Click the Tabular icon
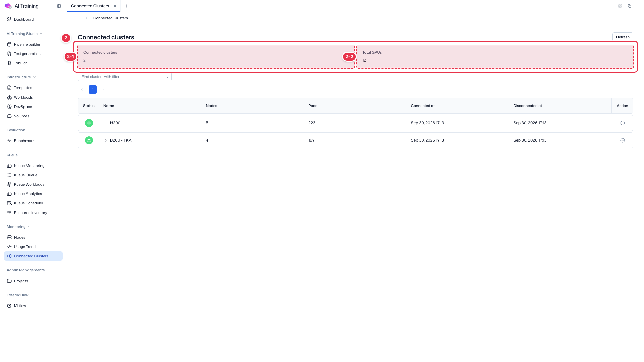The height and width of the screenshot is (362, 644). [9, 63]
